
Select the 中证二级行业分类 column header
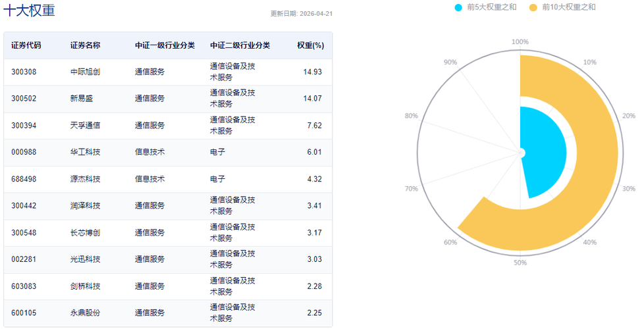pos(240,45)
